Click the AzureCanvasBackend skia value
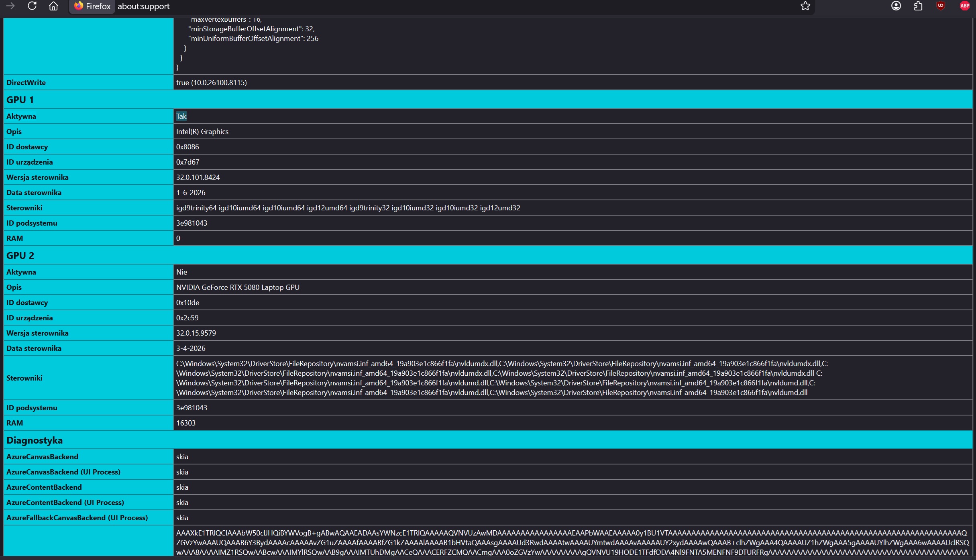 (182, 457)
